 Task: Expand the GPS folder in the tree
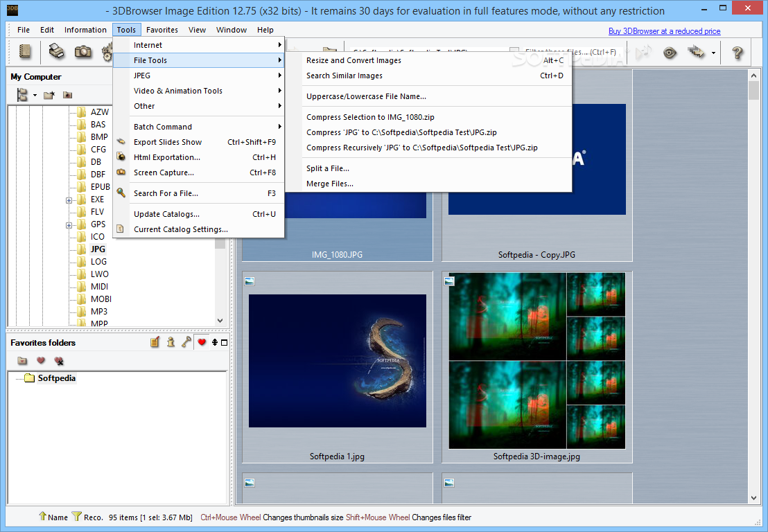point(69,225)
